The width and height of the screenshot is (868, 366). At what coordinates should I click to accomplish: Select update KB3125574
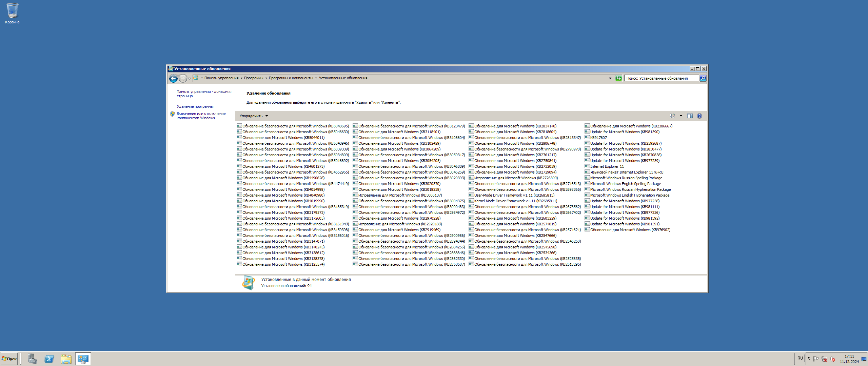[x=280, y=264]
